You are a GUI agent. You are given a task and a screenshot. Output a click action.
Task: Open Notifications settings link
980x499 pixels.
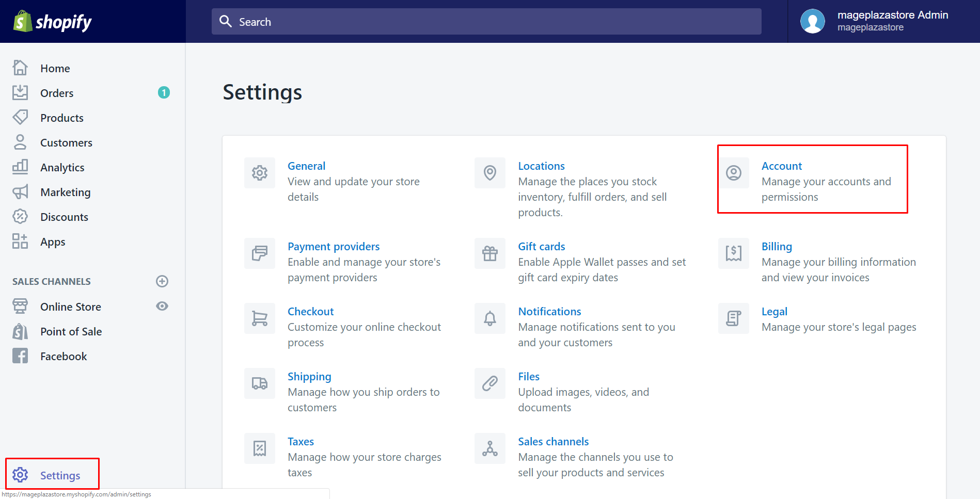549,311
